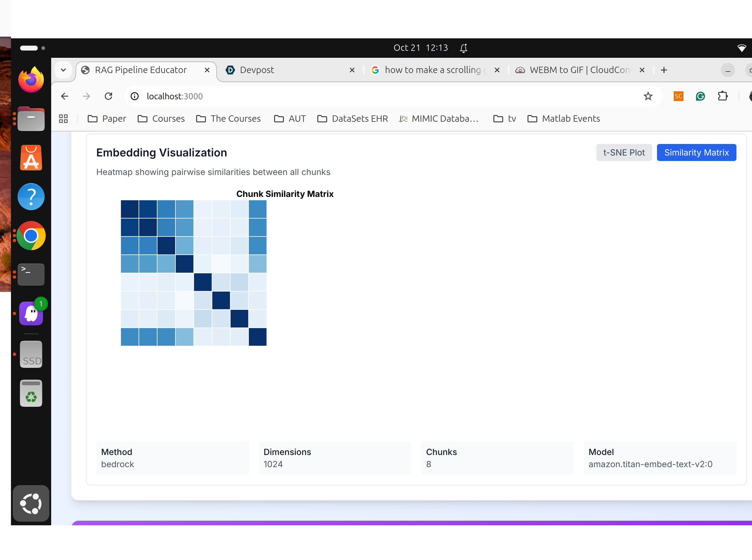This screenshot has width=752, height=560.
Task: Switch to the t-SNE Plot view
Action: (623, 152)
